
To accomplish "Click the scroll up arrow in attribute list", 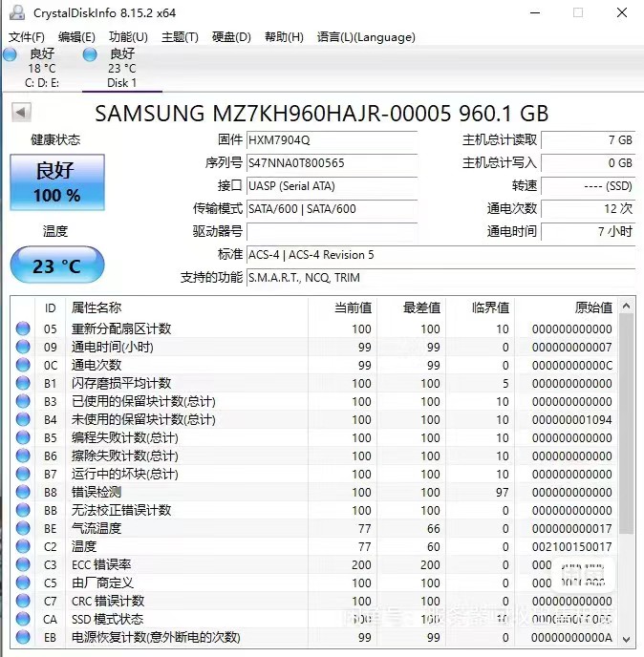I will click(x=627, y=307).
